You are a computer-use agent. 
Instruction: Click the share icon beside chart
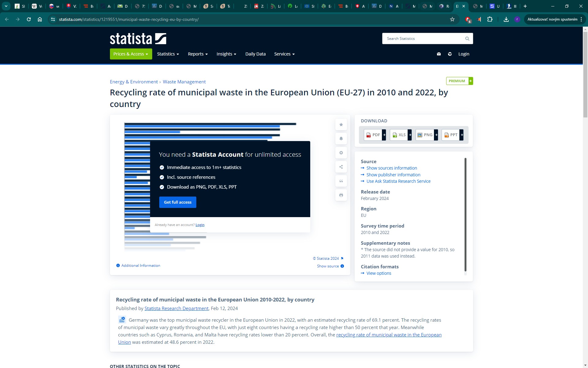click(x=341, y=167)
